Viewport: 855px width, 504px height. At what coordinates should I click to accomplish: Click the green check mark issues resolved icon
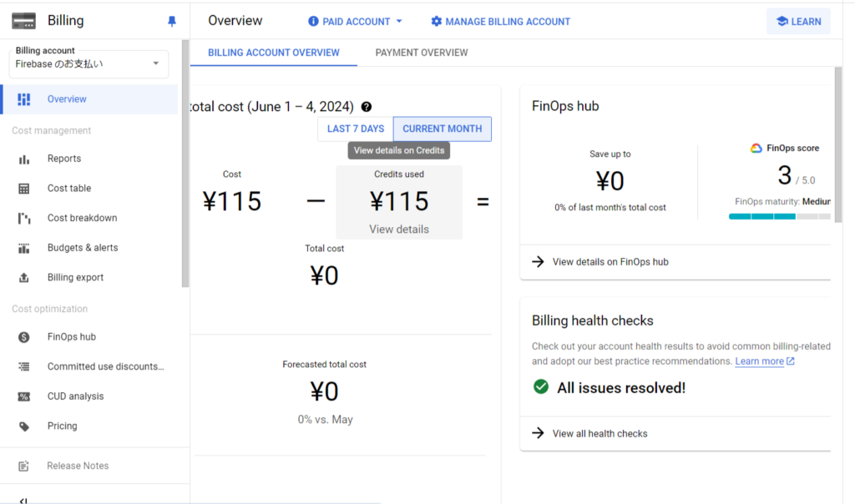pos(541,387)
